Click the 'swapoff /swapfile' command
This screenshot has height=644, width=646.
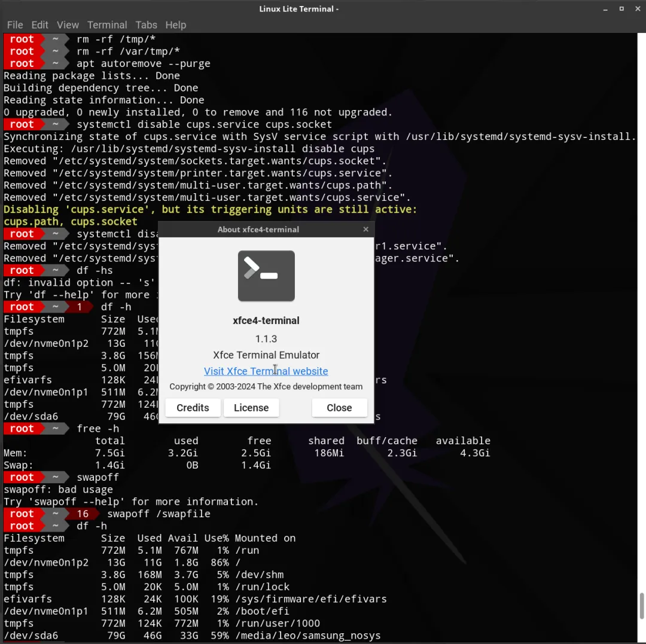(159, 514)
